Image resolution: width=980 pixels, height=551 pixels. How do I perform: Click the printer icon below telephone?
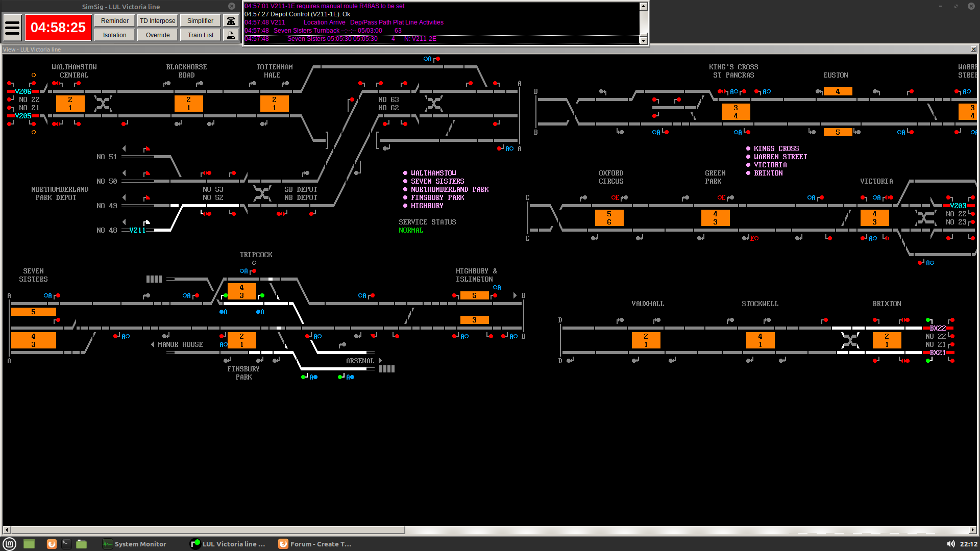[231, 35]
